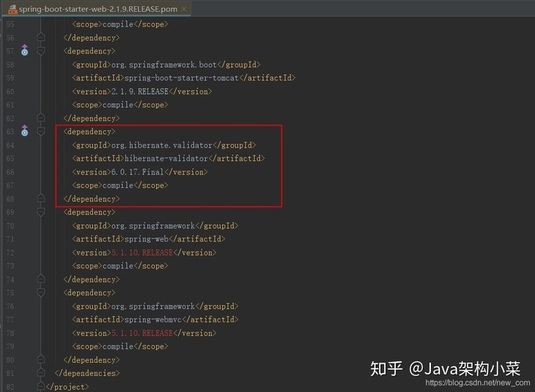Click artifactId spring-boot-starter-tomcat
This screenshot has width=535, height=392.
tap(181, 78)
